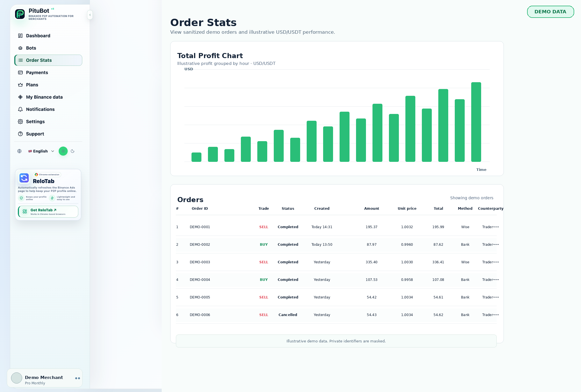This screenshot has width=581, height=392.
Task: Click the 336.41 total value
Action: (x=438, y=262)
